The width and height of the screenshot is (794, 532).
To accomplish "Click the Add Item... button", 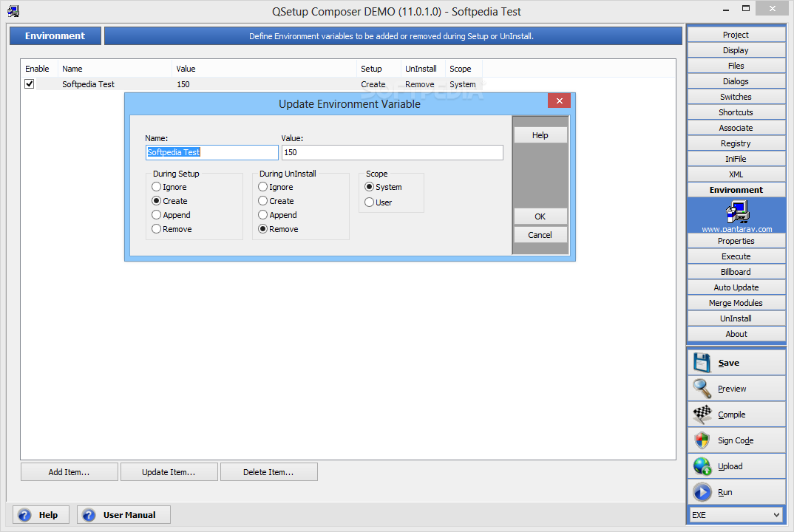I will coord(69,471).
